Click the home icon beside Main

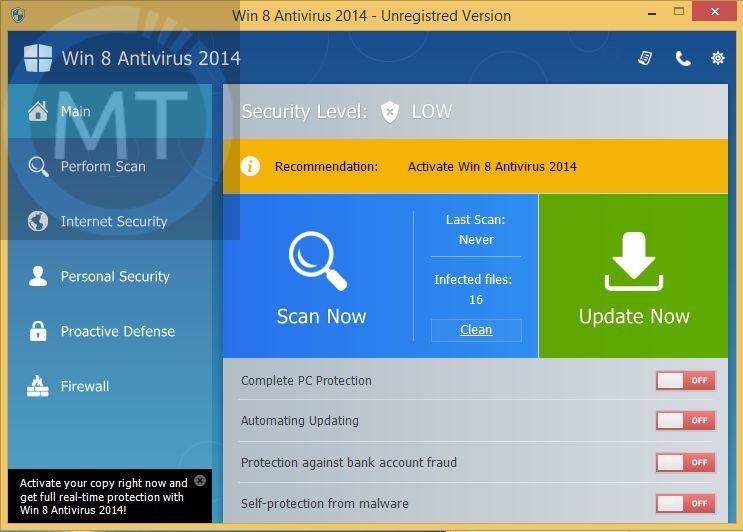38,111
